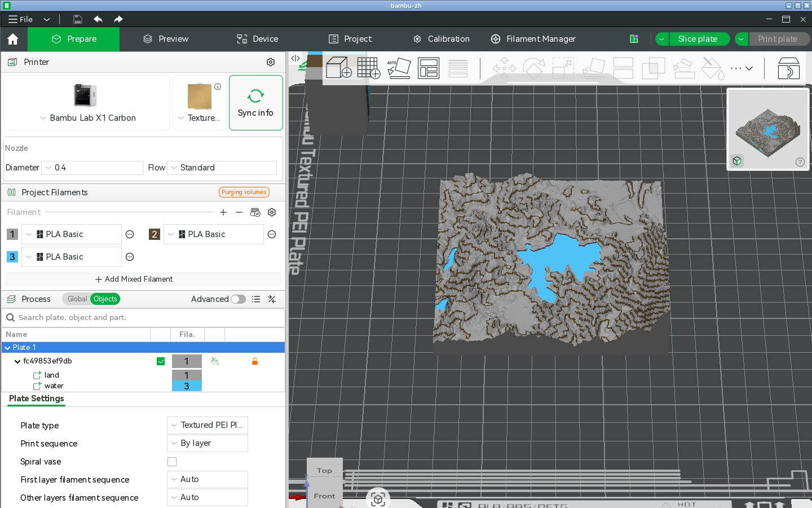This screenshot has width=812, height=508.
Task: Open the nozzle Diameter 0.4 dropdown
Action: [92, 168]
